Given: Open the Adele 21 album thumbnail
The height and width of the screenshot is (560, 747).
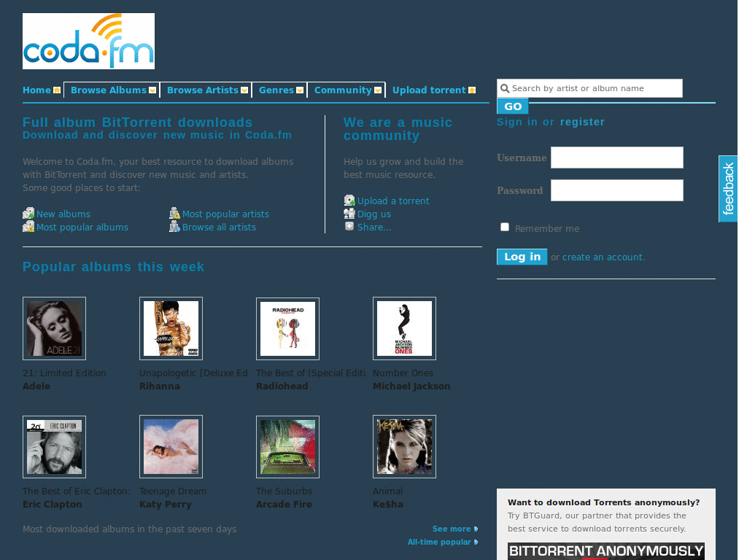Looking at the screenshot, I should pos(54,328).
